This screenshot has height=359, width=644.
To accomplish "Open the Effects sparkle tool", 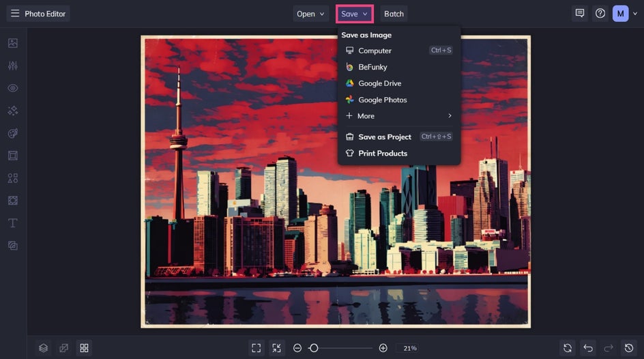I will tap(13, 111).
